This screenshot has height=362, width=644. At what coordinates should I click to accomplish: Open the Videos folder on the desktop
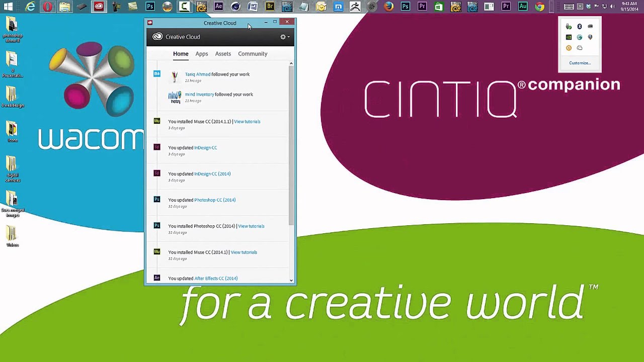point(12,236)
